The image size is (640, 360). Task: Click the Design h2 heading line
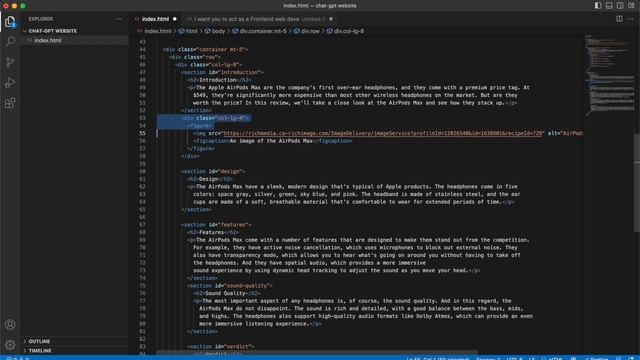tap(210, 179)
